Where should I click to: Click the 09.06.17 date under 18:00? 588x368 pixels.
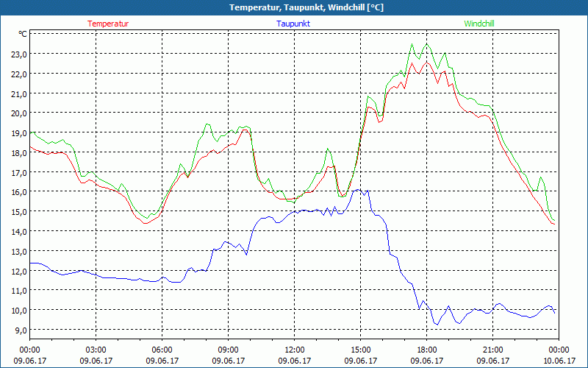426,361
